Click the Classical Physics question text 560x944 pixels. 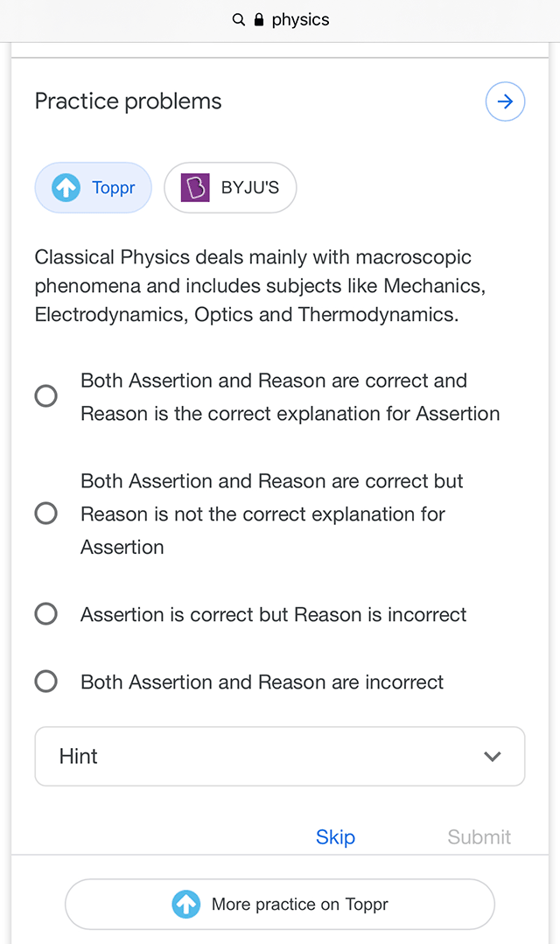(260, 286)
